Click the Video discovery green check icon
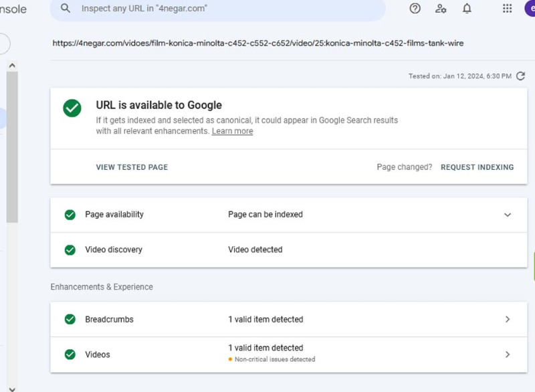The width and height of the screenshot is (535, 392). click(70, 250)
